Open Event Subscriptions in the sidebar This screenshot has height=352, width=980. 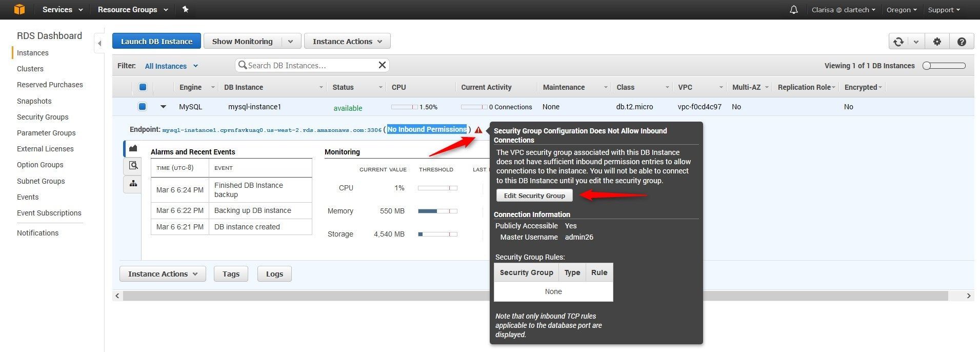pyautogui.click(x=49, y=213)
